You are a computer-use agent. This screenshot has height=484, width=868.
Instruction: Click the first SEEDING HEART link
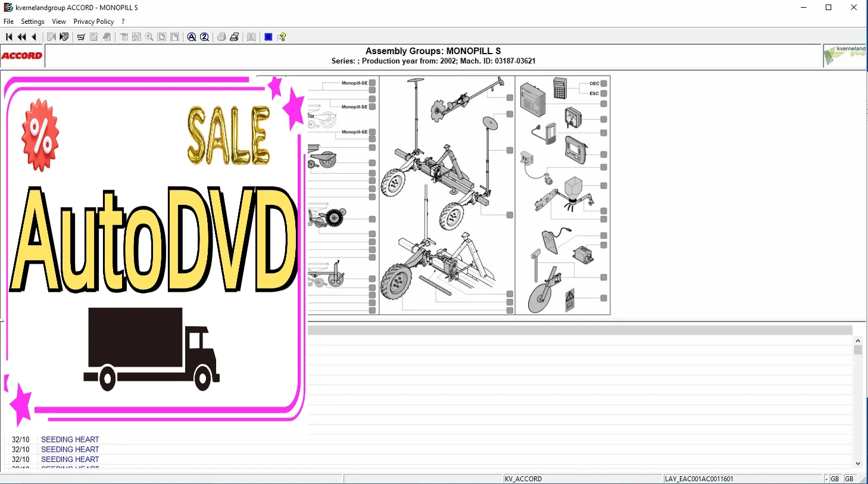point(70,439)
